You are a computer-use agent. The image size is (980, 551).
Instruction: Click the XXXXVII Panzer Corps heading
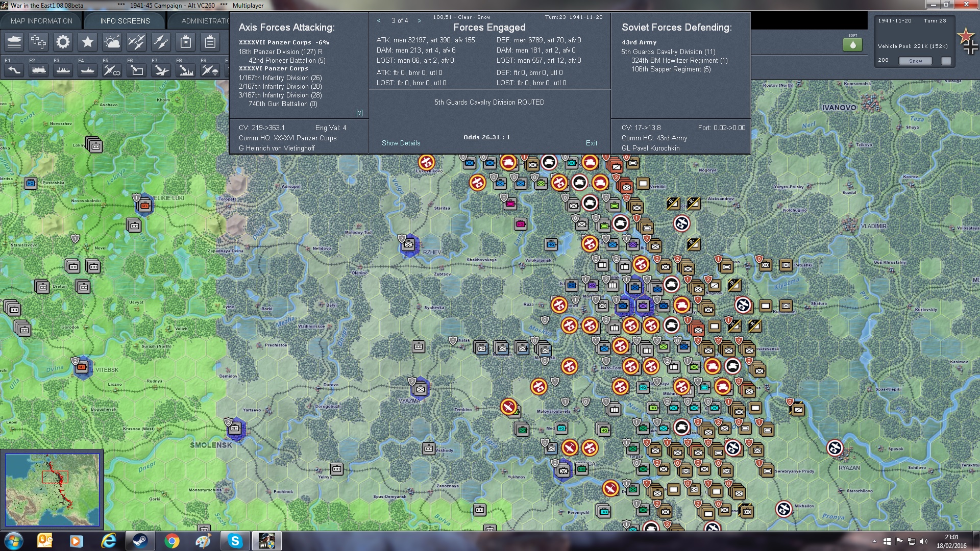284,42
